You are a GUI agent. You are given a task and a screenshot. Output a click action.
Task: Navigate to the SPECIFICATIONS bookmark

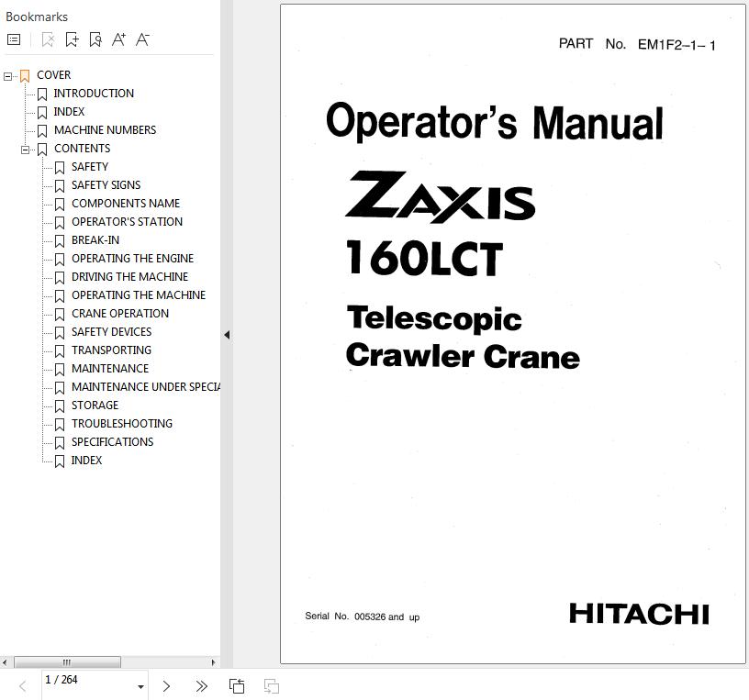click(x=112, y=442)
